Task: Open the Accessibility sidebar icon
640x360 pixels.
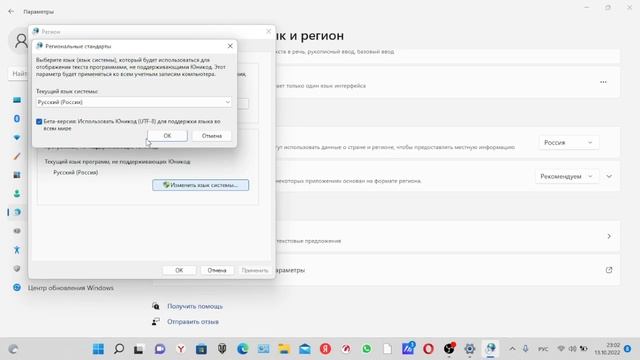Action: 17,250
